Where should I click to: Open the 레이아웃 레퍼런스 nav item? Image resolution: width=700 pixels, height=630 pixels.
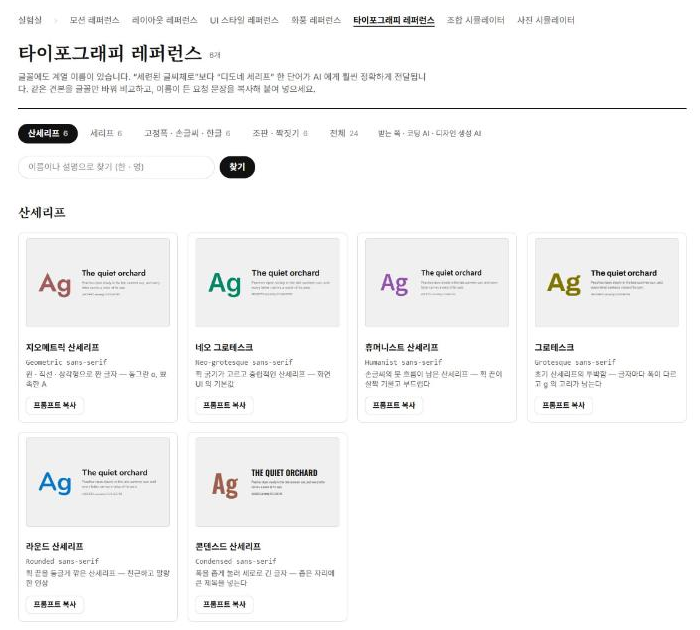pos(165,20)
